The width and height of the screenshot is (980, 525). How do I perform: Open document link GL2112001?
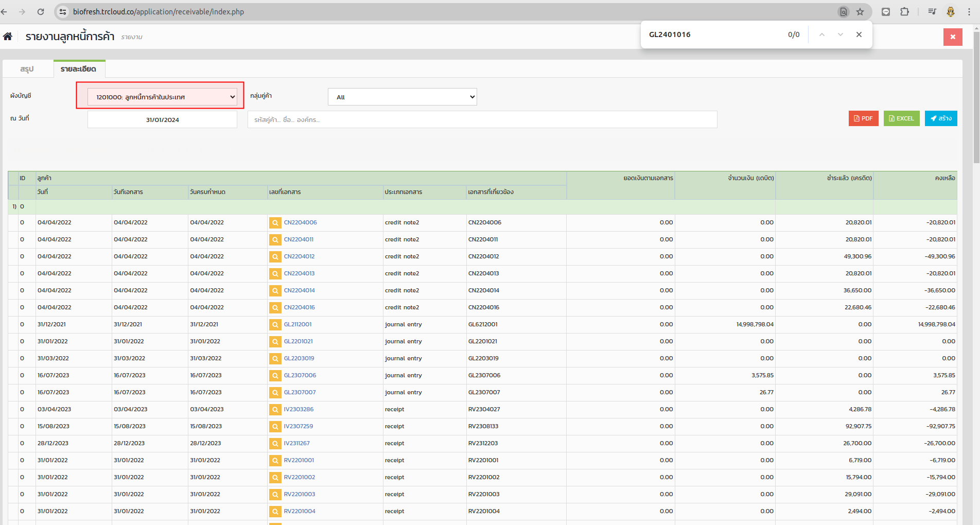tap(297, 324)
